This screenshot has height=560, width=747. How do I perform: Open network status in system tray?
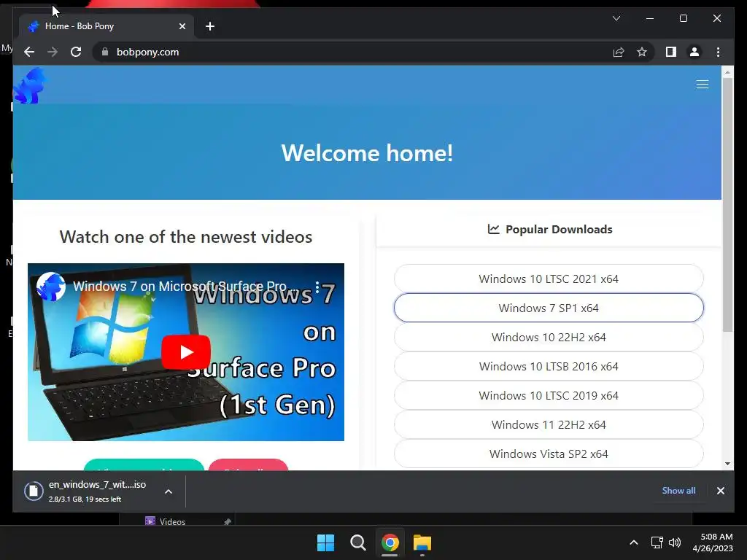tap(657, 542)
